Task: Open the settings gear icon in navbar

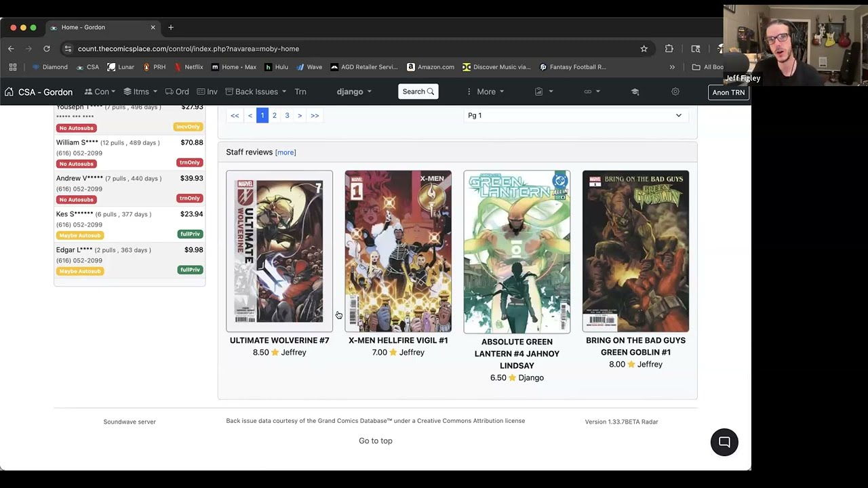Action: pyautogui.click(x=675, y=91)
